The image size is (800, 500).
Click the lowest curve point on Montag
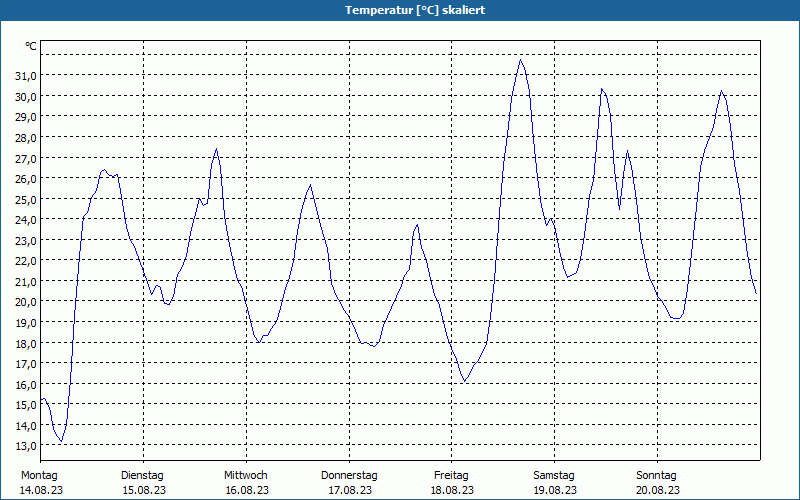point(61,441)
